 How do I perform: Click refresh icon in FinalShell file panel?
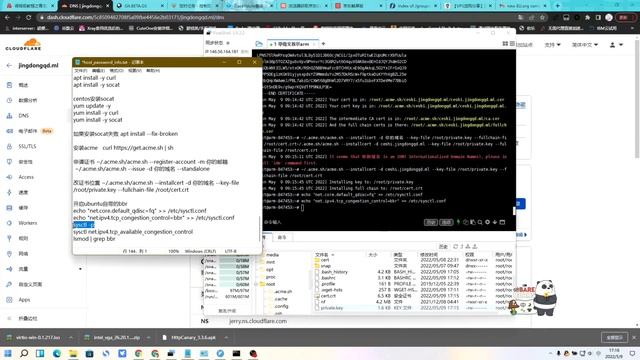[456, 247]
